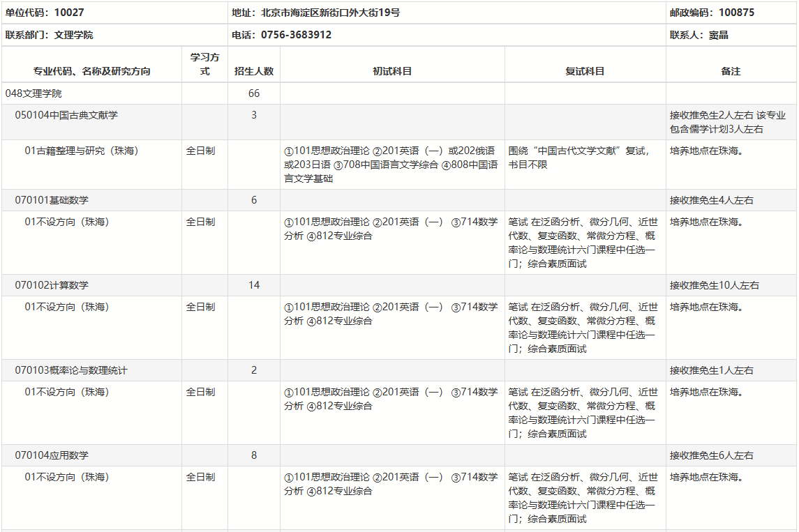This screenshot has width=799, height=532.
Task: Click the 学习方式 column header
Action: 204,64
